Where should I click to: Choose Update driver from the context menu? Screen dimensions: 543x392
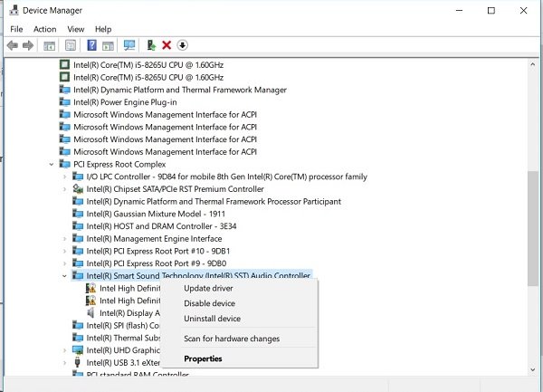coord(208,289)
